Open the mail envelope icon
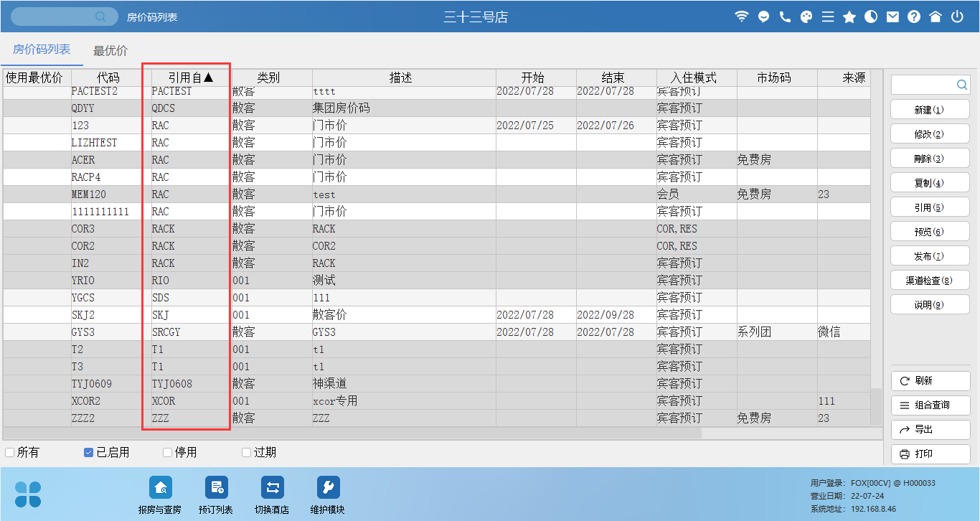 [892, 17]
